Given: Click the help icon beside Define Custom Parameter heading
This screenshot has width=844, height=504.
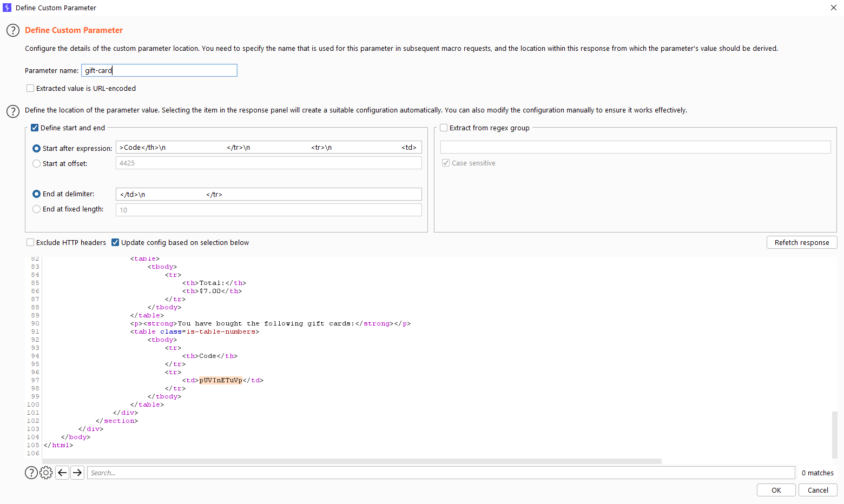Looking at the screenshot, I should pyautogui.click(x=13, y=30).
